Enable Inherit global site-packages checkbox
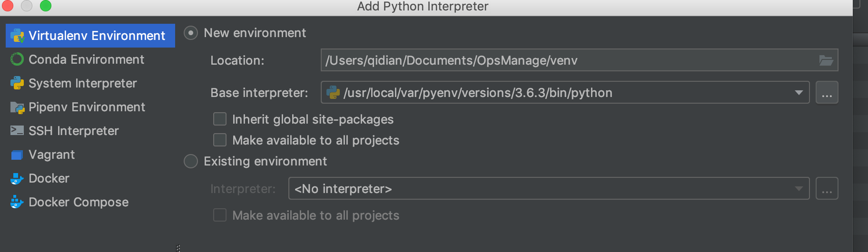Screen dimensions: 868x252 click(220, 119)
